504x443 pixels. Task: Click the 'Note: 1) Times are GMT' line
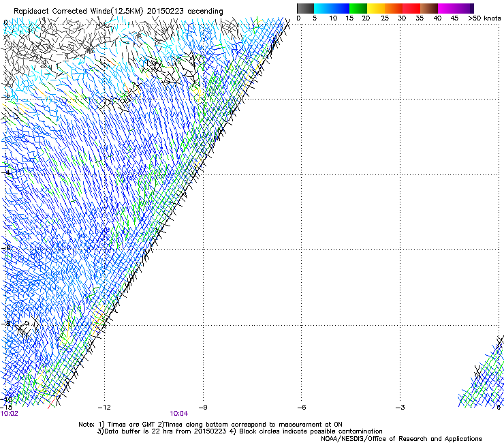tap(210, 425)
